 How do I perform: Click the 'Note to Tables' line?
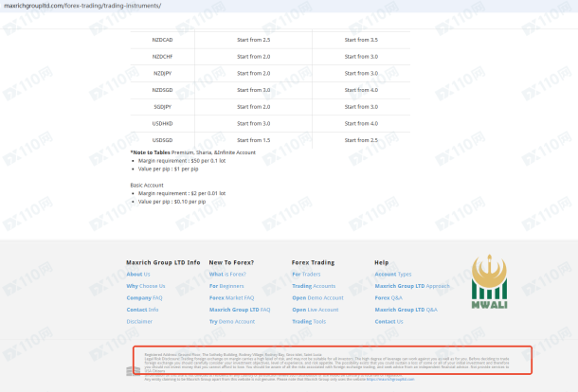click(192, 152)
